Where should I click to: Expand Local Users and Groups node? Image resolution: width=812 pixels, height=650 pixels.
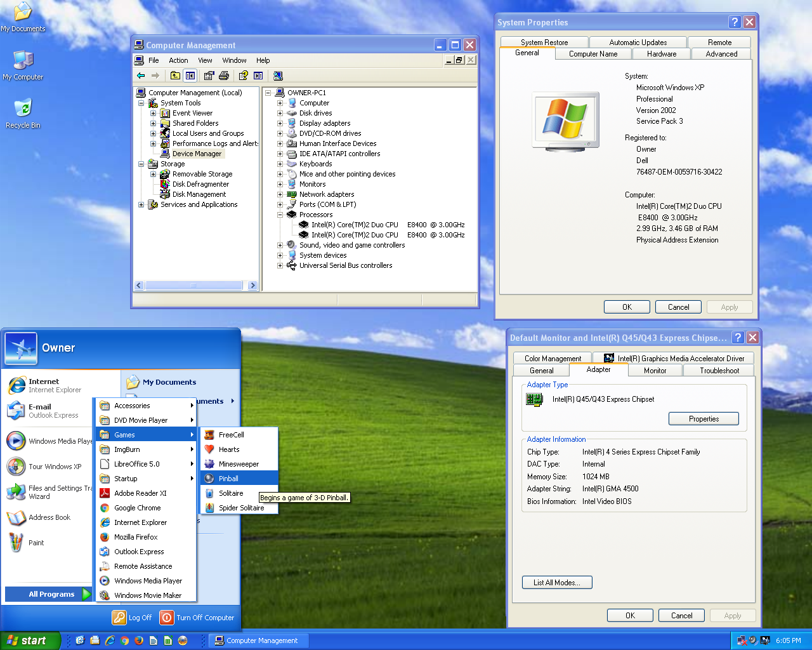coord(153,133)
